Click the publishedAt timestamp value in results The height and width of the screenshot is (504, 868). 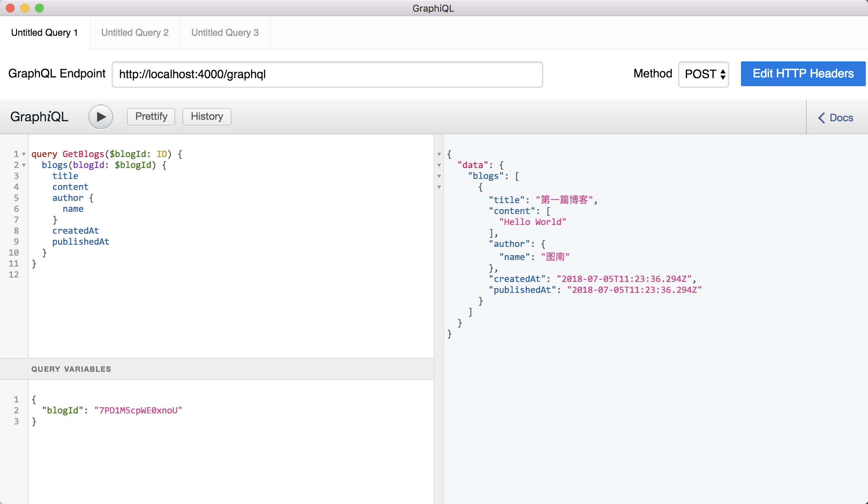coord(634,290)
